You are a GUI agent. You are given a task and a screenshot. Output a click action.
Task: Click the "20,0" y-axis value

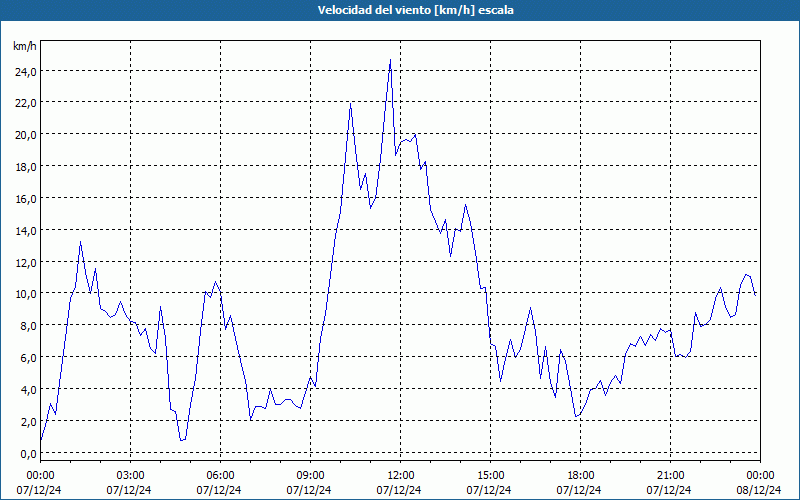[x=26, y=135]
